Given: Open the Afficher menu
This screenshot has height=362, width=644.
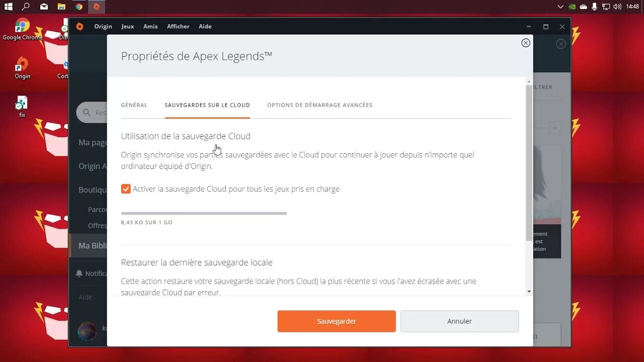Looking at the screenshot, I should (178, 27).
